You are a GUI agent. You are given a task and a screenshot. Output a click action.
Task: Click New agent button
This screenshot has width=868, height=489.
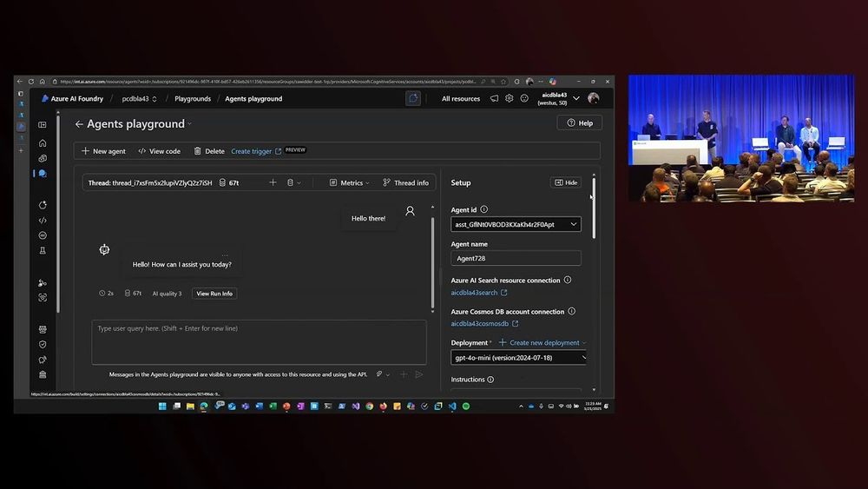click(103, 151)
